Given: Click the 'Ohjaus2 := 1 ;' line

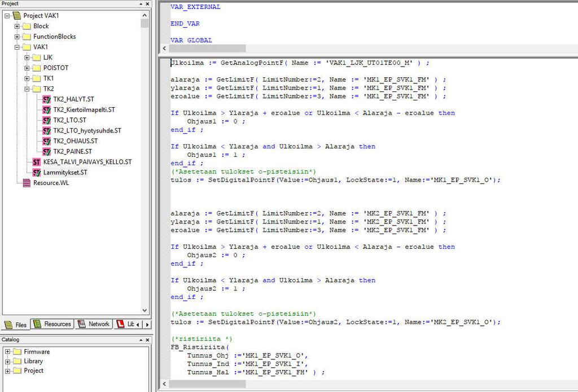Looking at the screenshot, I should click(x=216, y=288).
